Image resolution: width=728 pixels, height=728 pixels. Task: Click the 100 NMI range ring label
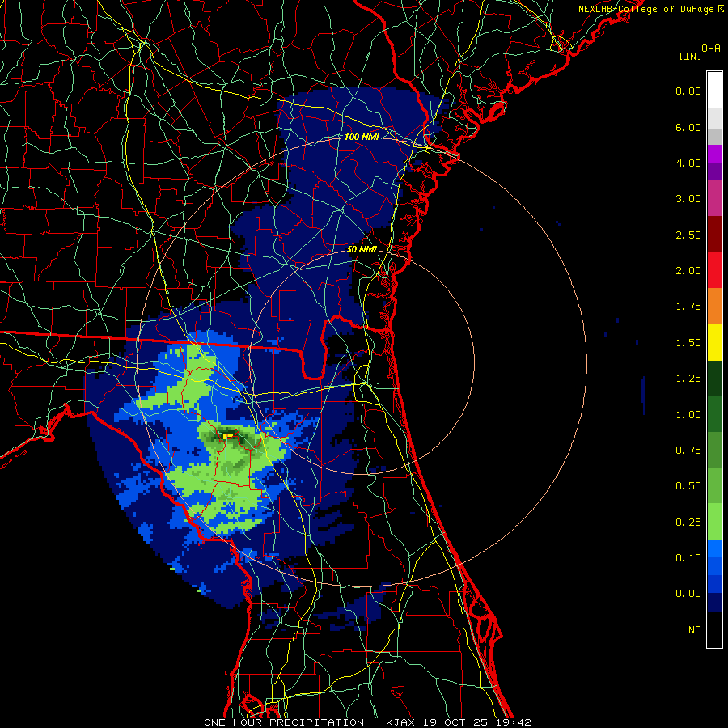pyautogui.click(x=362, y=137)
